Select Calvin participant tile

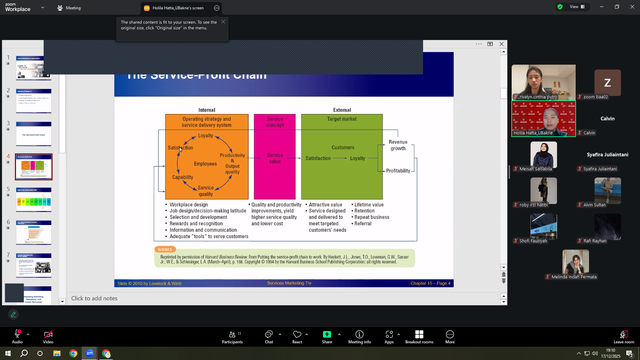[x=607, y=119]
